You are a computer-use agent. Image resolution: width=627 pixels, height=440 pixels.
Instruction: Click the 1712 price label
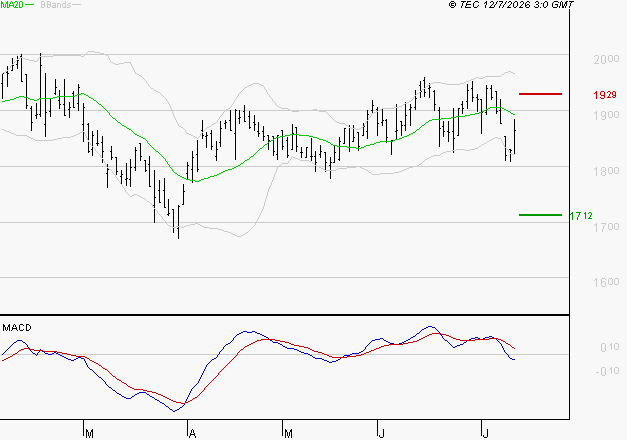[581, 216]
